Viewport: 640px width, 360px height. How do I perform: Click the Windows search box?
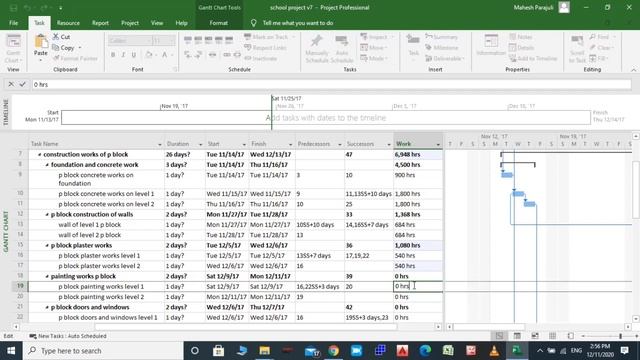(104, 351)
